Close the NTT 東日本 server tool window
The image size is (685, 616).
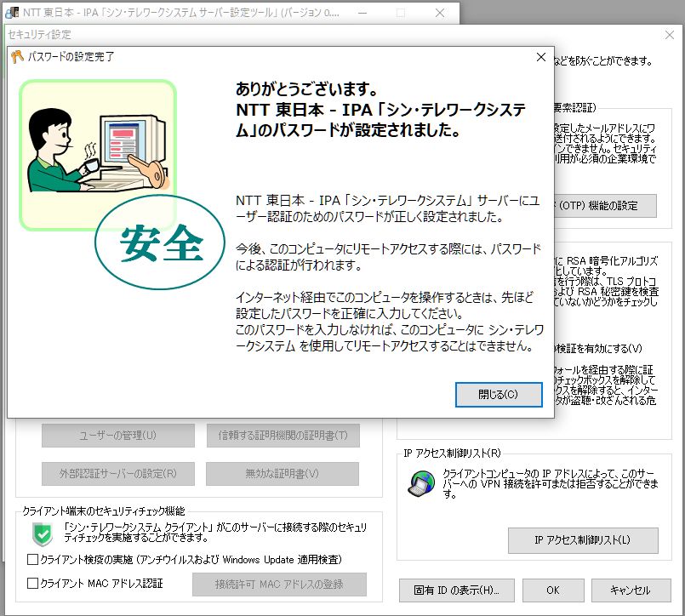click(x=440, y=13)
